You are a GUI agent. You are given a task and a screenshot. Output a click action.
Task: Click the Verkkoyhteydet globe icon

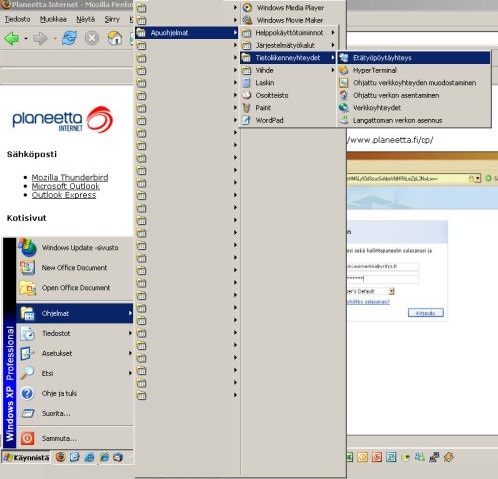[x=343, y=108]
